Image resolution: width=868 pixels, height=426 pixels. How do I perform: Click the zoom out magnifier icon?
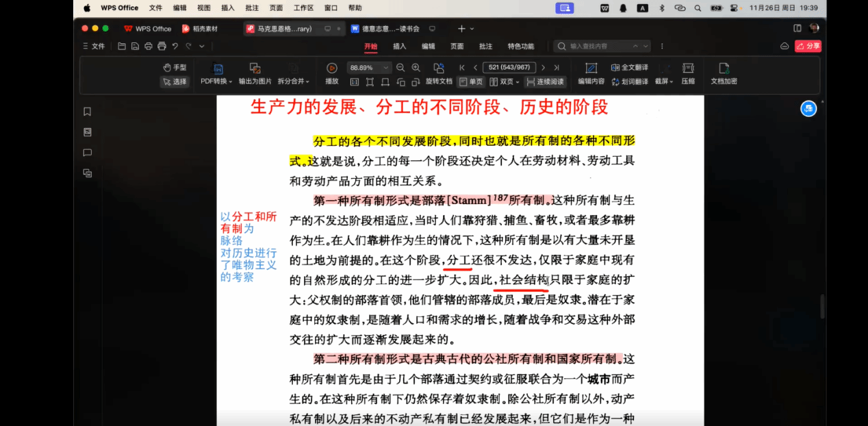(x=400, y=68)
